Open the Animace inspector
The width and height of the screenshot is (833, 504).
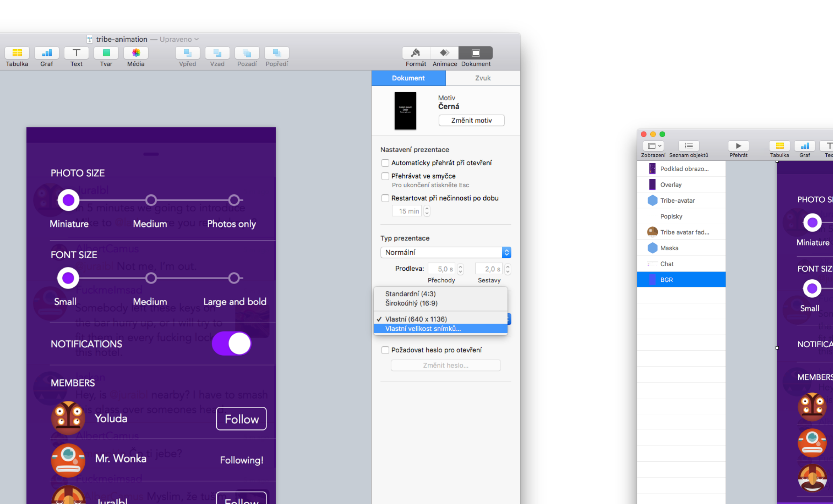[444, 53]
